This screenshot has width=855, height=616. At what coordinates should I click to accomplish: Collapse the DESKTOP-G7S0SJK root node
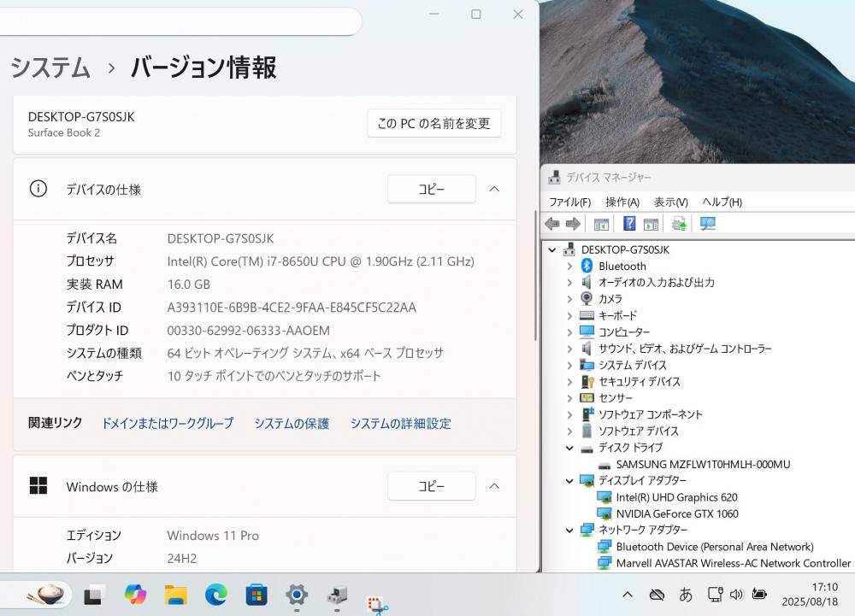(551, 249)
